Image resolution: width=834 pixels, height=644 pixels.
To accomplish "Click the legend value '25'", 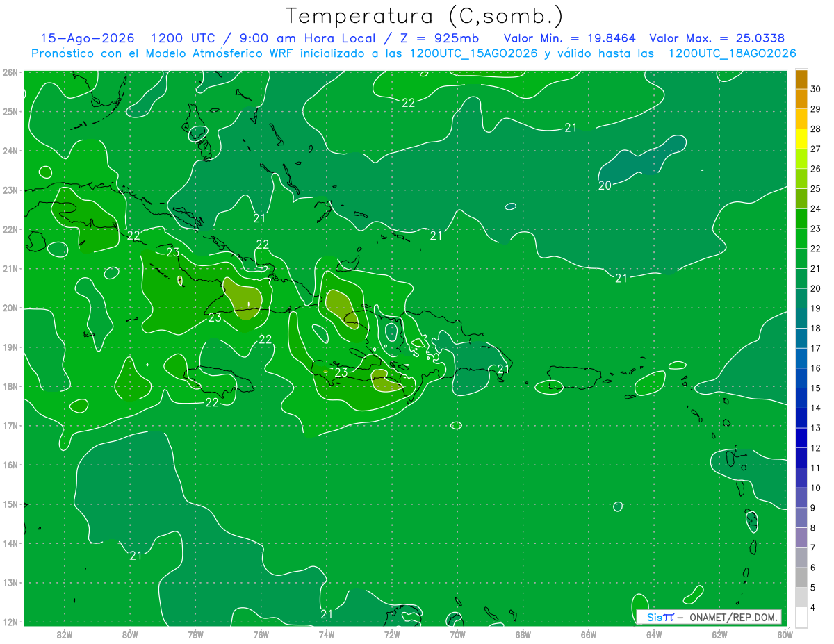I will [x=815, y=189].
